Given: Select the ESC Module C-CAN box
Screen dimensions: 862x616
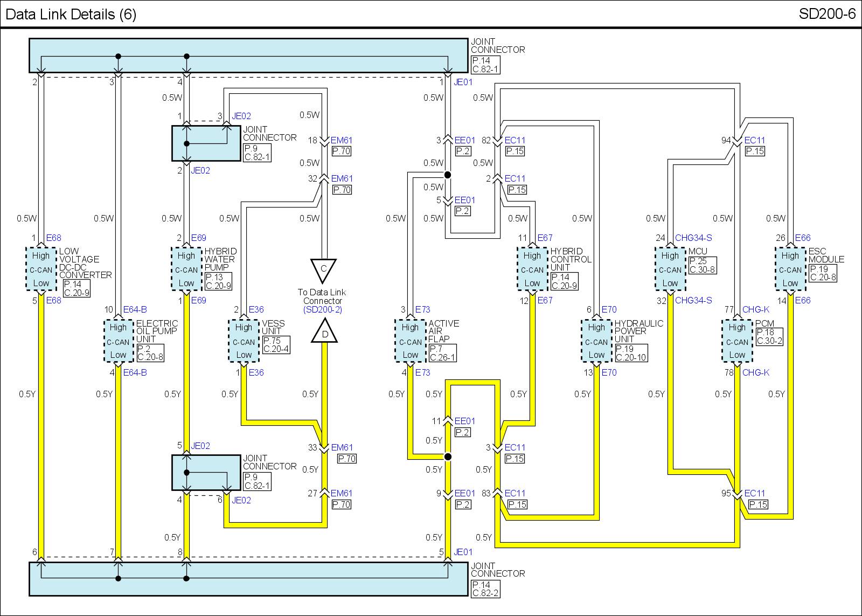Looking at the screenshot, I should pos(790,269).
